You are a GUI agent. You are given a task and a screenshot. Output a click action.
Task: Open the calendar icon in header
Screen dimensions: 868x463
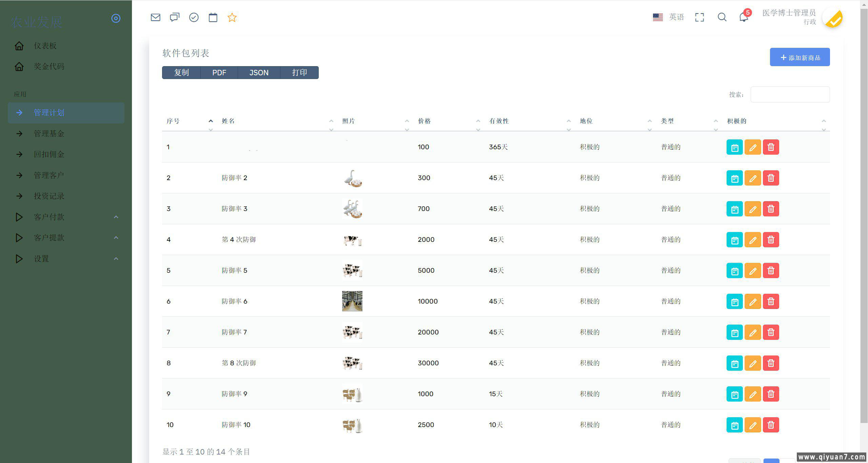(213, 17)
